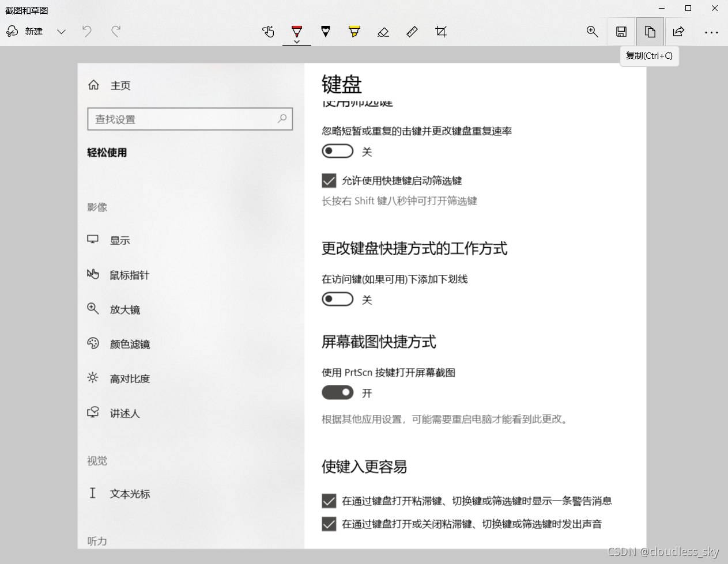This screenshot has height=564, width=728.
Task: Open the see more ellipsis menu
Action: coord(711,32)
